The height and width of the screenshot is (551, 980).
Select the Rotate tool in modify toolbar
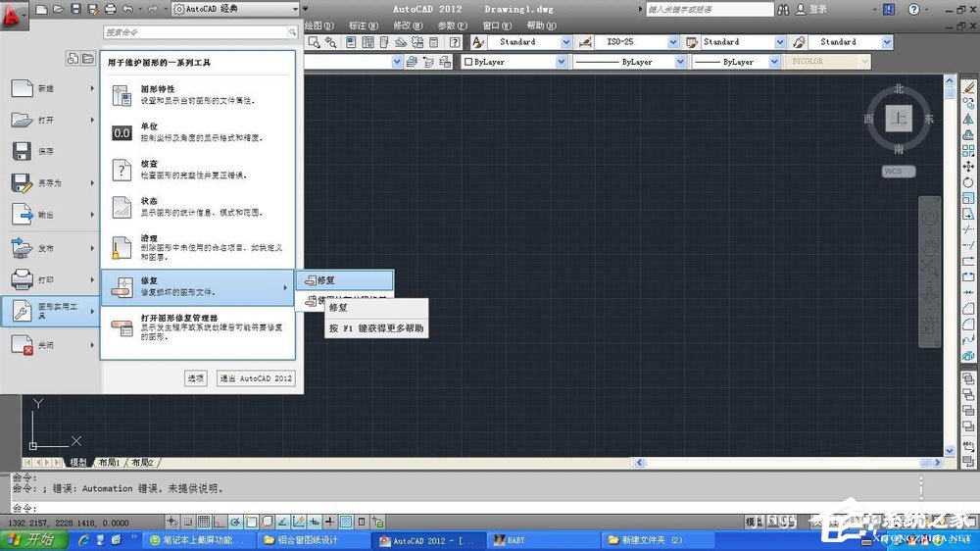coord(969,182)
